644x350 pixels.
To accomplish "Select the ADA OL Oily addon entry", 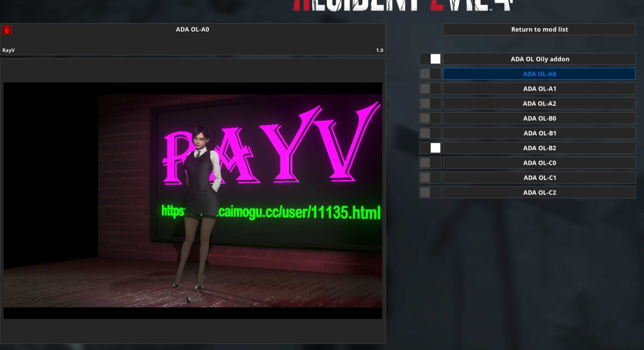I will click(x=539, y=59).
